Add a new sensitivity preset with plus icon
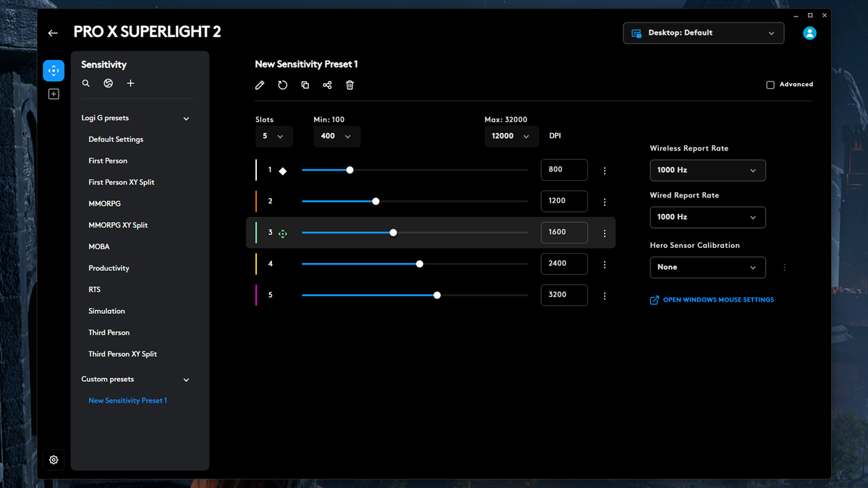This screenshot has width=868, height=488. pos(131,84)
